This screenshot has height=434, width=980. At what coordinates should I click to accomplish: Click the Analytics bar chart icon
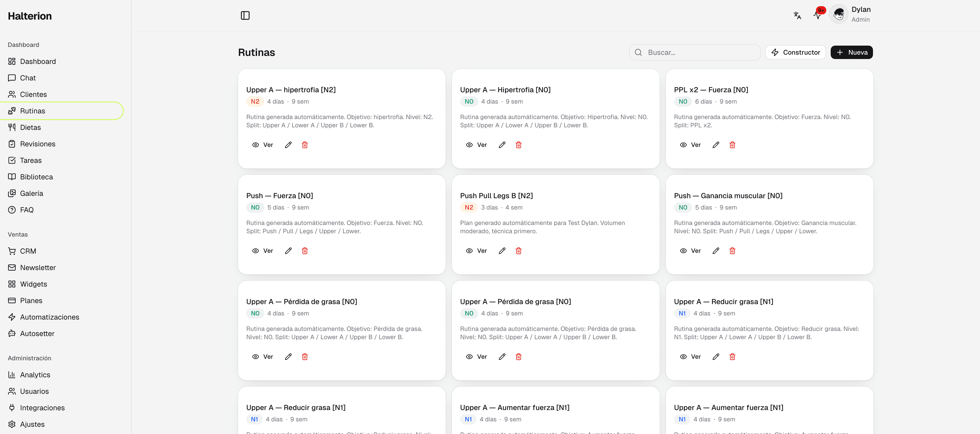[x=12, y=375]
